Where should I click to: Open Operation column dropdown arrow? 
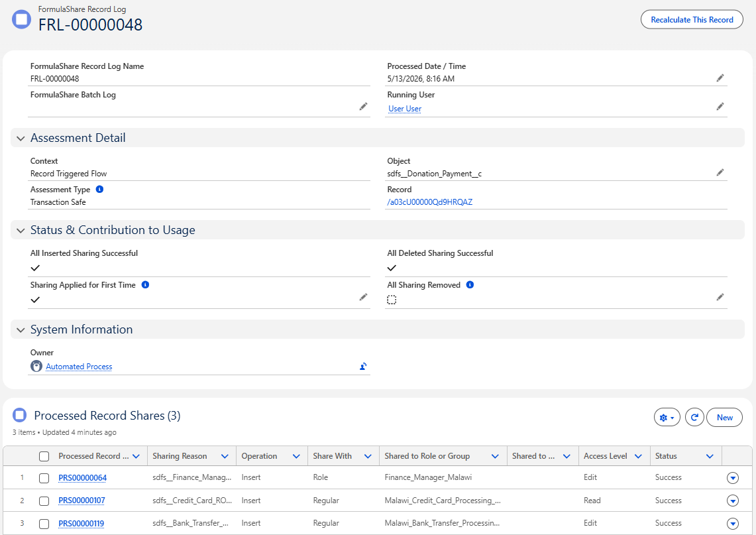point(296,456)
